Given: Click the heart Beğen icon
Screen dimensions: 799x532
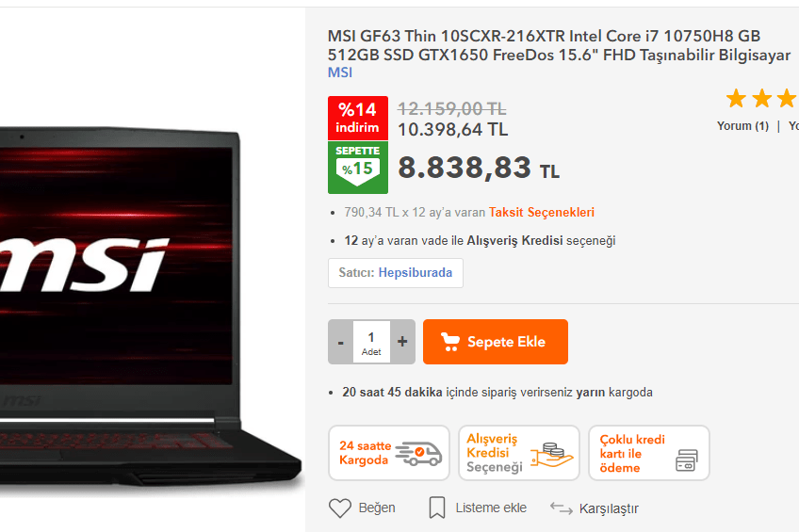Looking at the screenshot, I should pos(340,508).
